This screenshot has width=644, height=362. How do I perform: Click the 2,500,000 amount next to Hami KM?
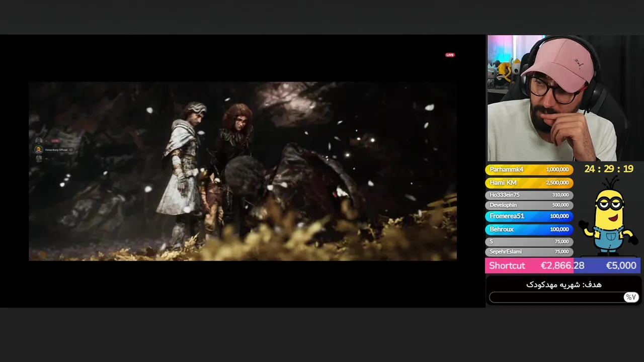coord(557,183)
